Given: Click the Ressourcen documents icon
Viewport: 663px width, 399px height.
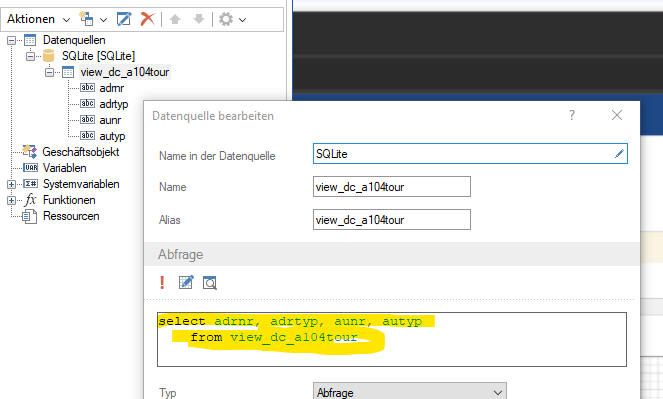Looking at the screenshot, I should tap(30, 216).
